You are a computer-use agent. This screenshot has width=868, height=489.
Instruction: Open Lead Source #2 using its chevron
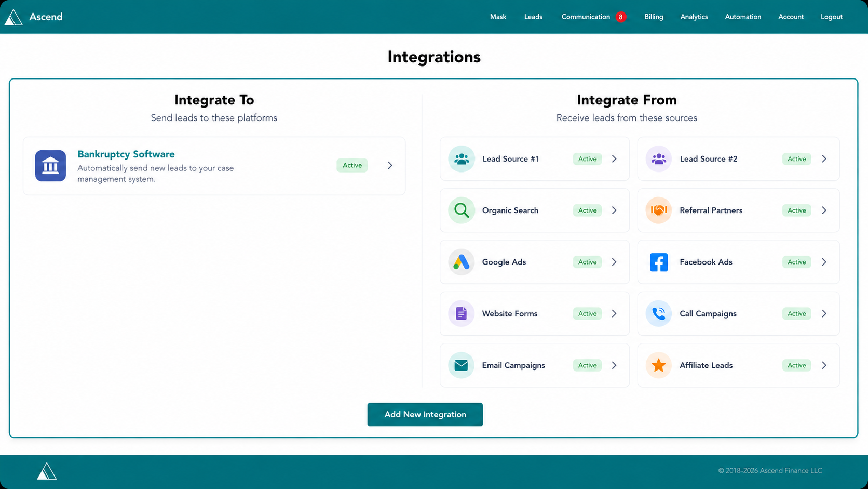pyautogui.click(x=824, y=159)
